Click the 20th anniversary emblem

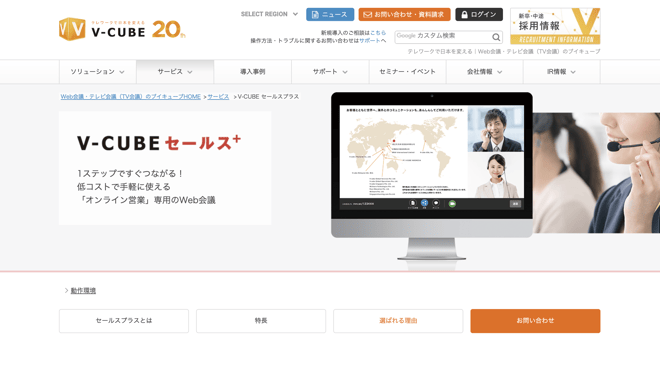(x=168, y=29)
